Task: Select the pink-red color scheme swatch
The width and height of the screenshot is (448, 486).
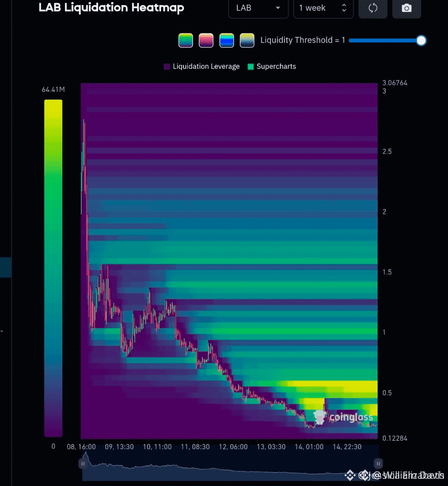Action: coord(206,40)
